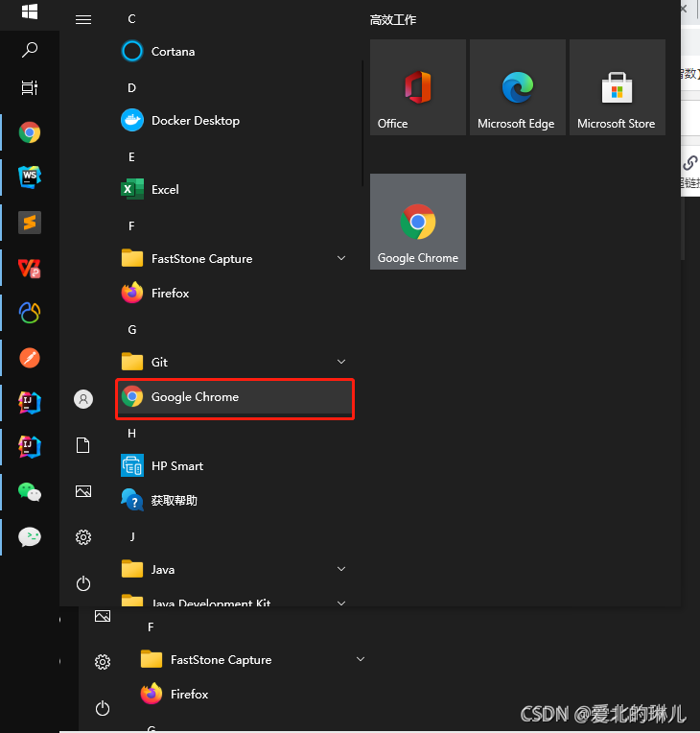Open the taskbar search magnifier
The width and height of the screenshot is (700, 733).
click(x=30, y=50)
